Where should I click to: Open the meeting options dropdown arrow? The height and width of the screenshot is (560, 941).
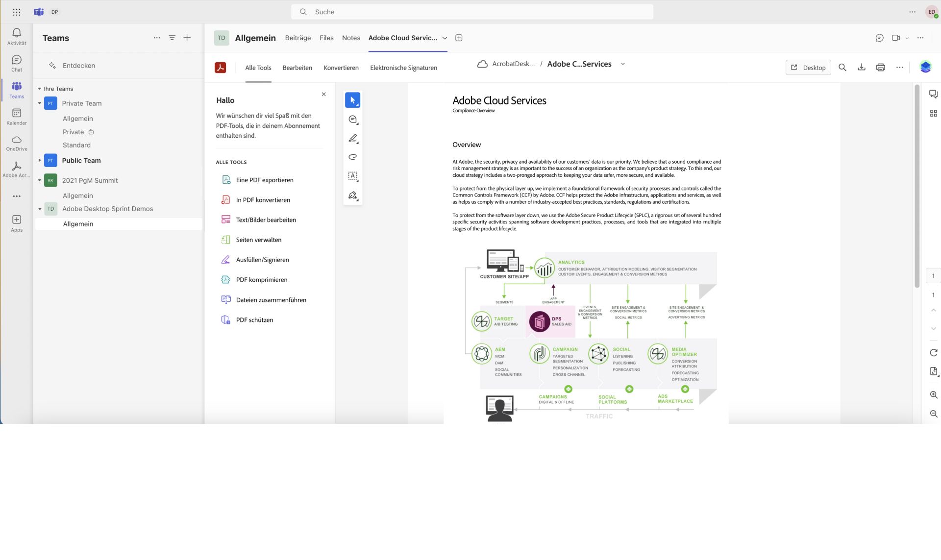[907, 38]
